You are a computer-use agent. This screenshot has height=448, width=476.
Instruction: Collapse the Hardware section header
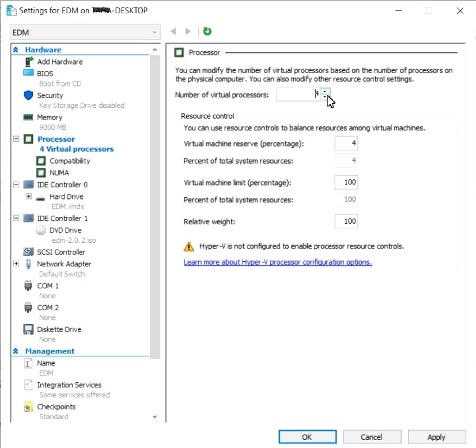coord(16,50)
